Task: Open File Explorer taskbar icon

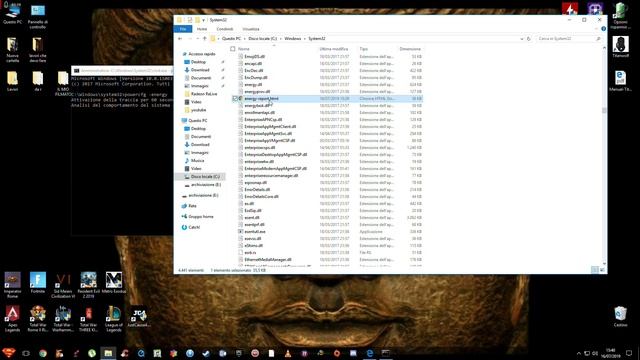Action: coord(108,353)
